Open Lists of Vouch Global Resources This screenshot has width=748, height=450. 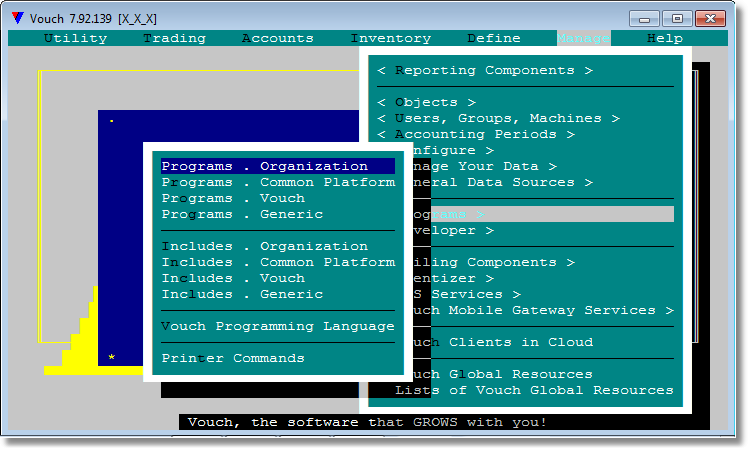pos(534,390)
